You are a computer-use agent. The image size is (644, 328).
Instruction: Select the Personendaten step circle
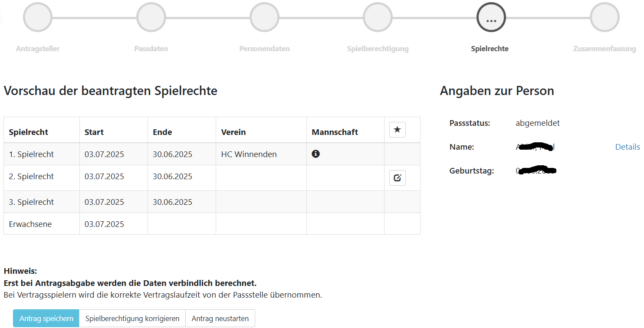pyautogui.click(x=264, y=17)
